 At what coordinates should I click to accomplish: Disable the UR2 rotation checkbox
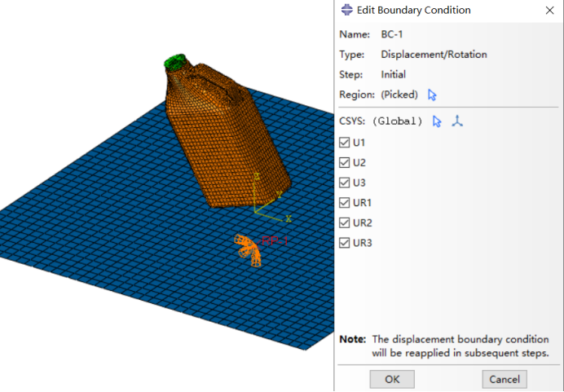point(344,223)
